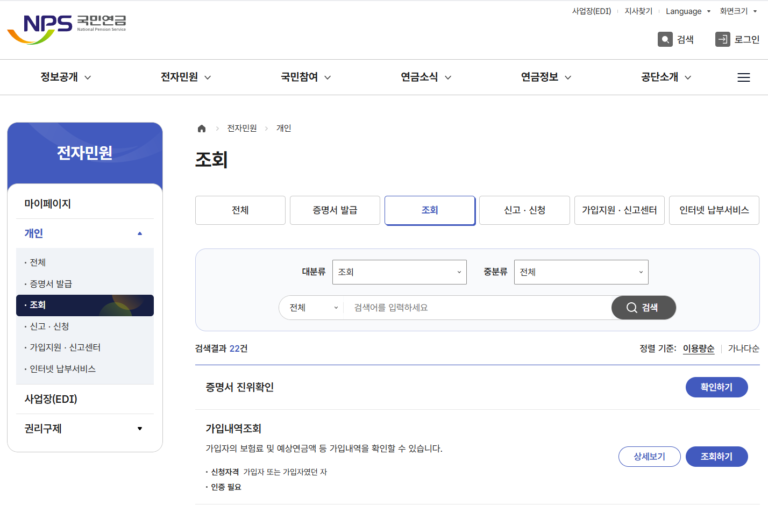Select highlighted sidebar item 조회

pyautogui.click(x=85, y=305)
